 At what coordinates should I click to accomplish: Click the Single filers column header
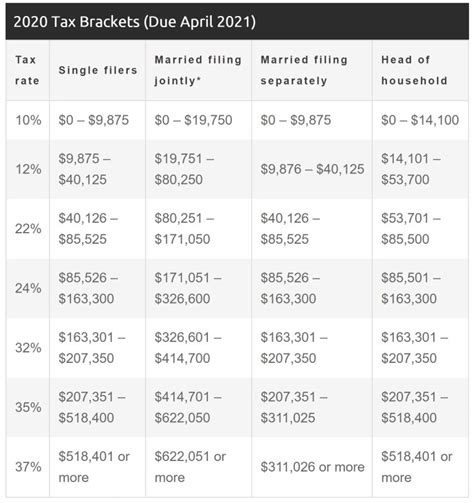tap(98, 70)
